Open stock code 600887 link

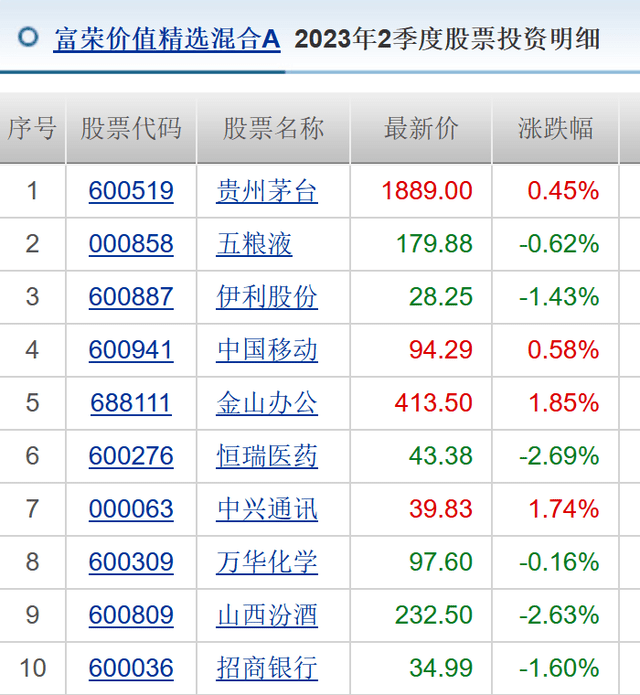point(131,297)
